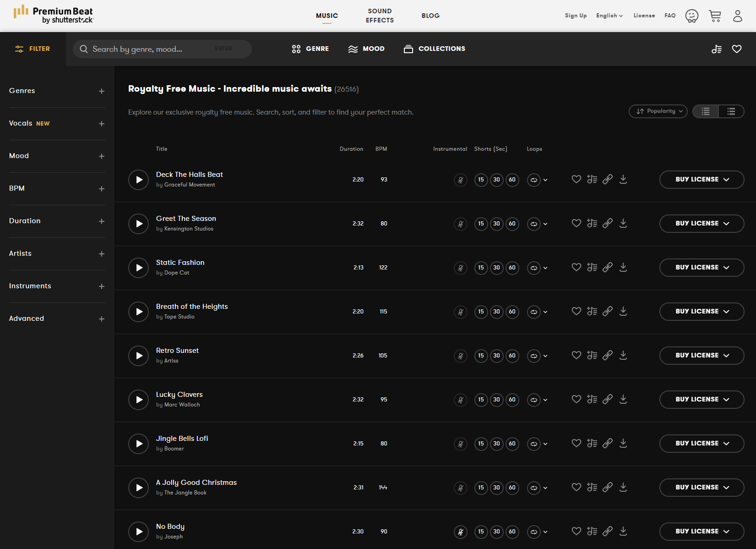Open the feedback smiley face icon
756x549 pixels.
pos(691,16)
